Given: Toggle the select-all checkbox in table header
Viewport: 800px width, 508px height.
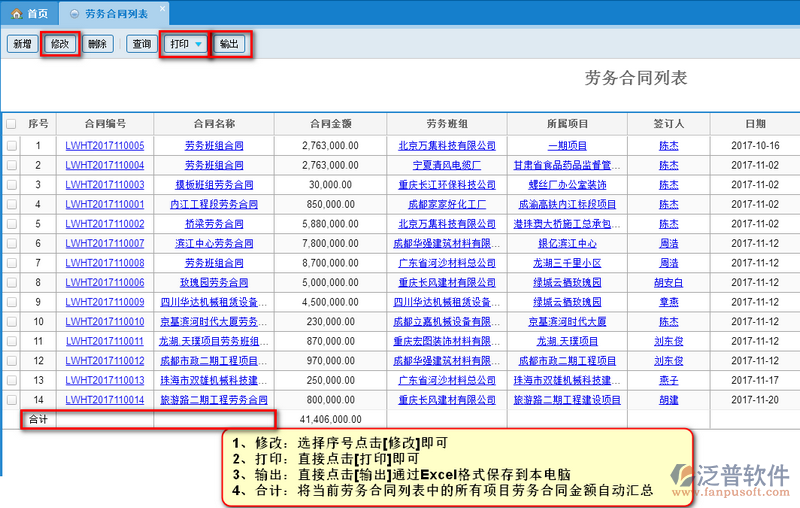Looking at the screenshot, I should 11,124.
